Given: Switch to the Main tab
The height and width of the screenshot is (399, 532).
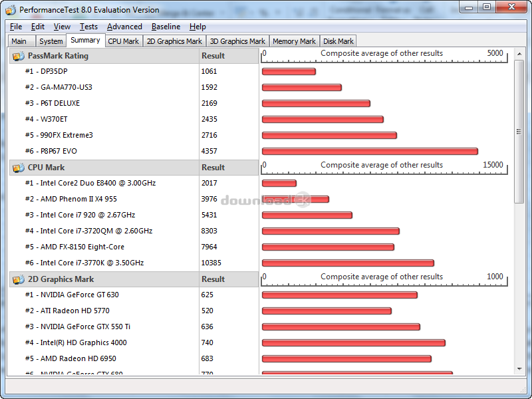Looking at the screenshot, I should [x=21, y=41].
